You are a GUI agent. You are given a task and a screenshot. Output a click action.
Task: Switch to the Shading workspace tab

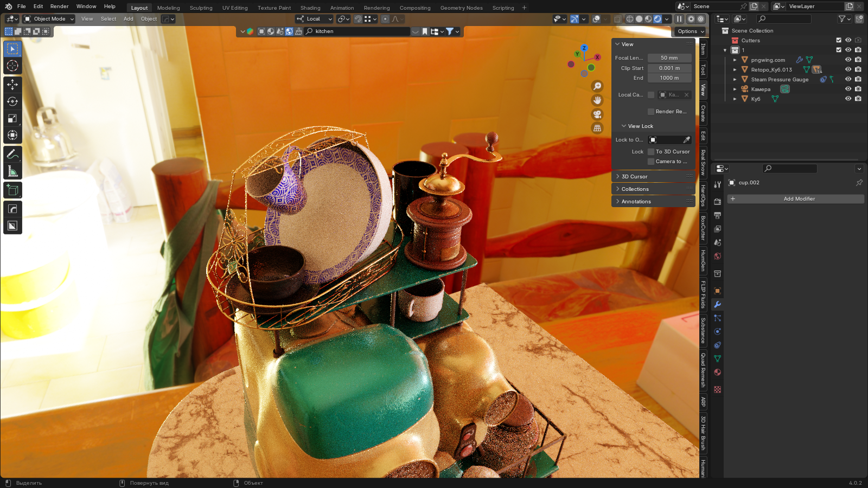pyautogui.click(x=310, y=8)
